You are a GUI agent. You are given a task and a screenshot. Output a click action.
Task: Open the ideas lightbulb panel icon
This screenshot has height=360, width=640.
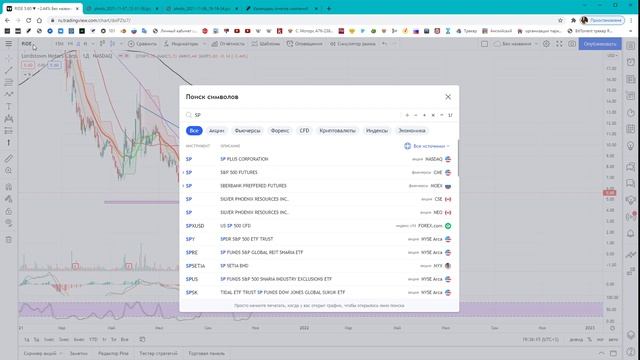point(631,146)
